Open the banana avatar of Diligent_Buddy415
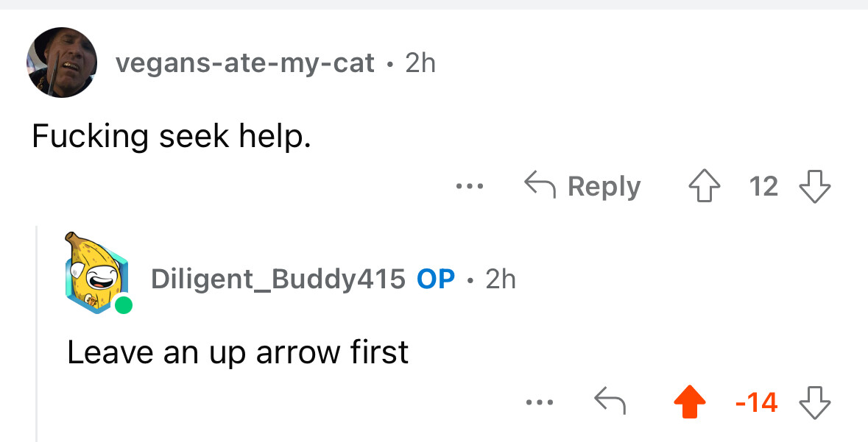Viewport: 868px width, 442px height. 96,274
